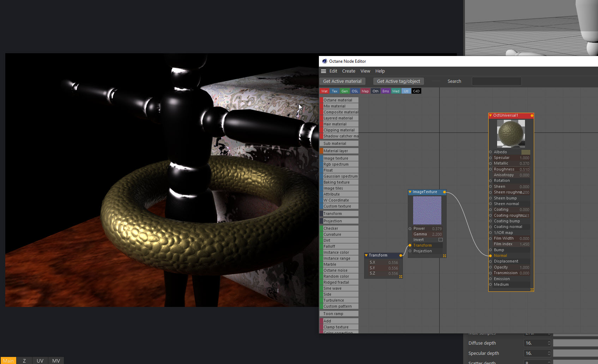Open the Help menu
The image size is (598, 364).
(x=380, y=71)
